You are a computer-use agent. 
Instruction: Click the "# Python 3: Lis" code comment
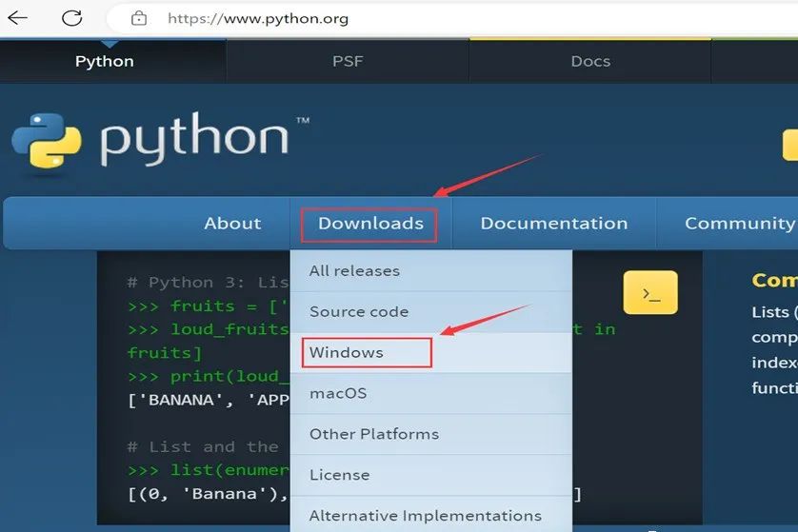[209, 283]
